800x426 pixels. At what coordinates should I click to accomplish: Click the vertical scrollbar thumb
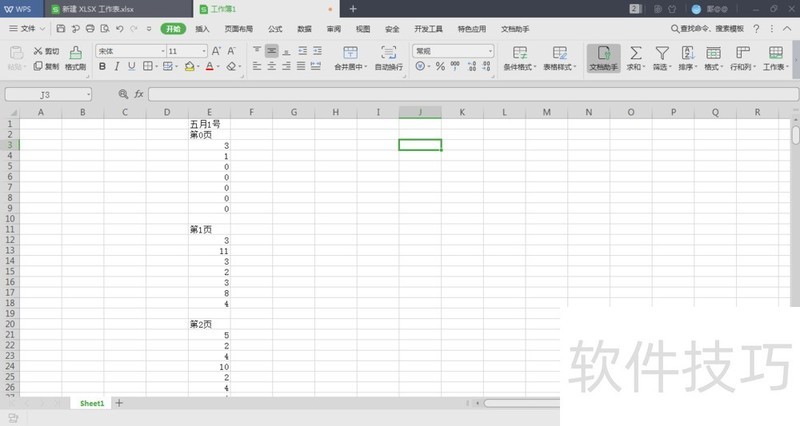point(795,135)
